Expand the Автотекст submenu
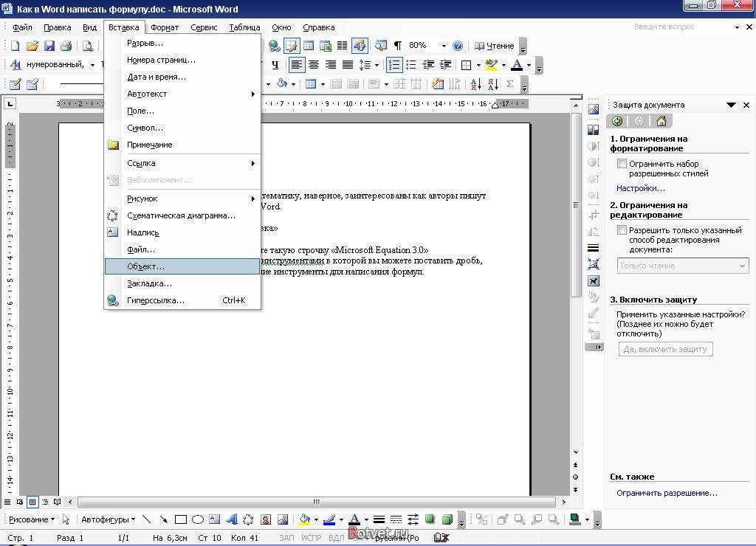The image size is (756, 546). [183, 94]
